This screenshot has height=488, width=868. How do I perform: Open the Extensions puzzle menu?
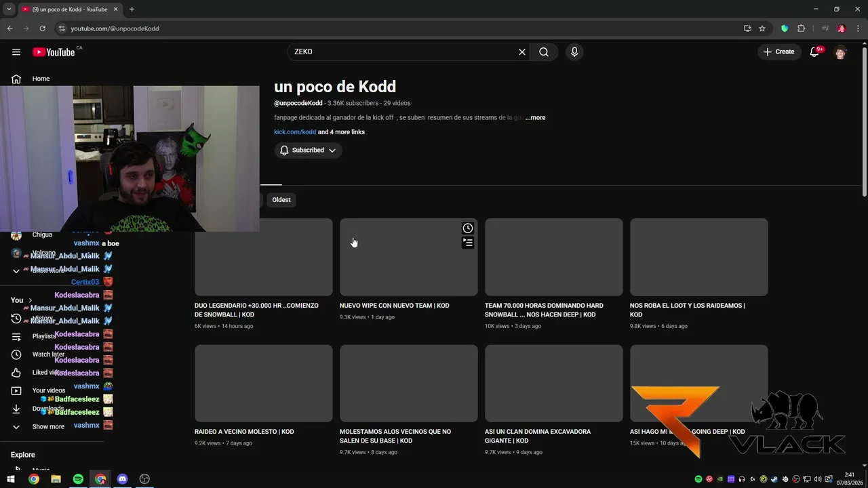pos(801,28)
